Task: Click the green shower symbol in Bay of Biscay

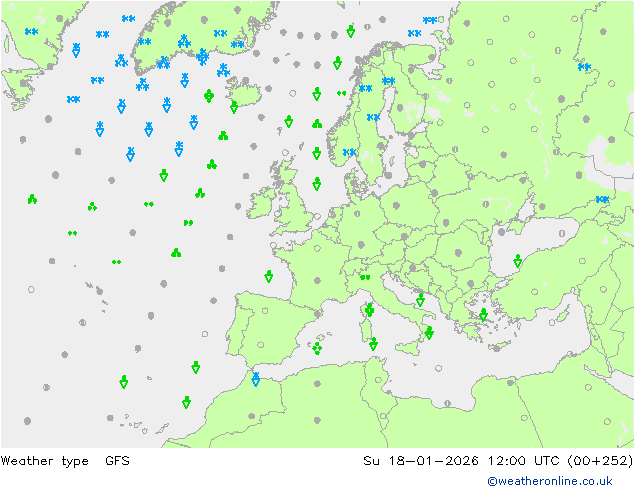Action: tap(269, 276)
